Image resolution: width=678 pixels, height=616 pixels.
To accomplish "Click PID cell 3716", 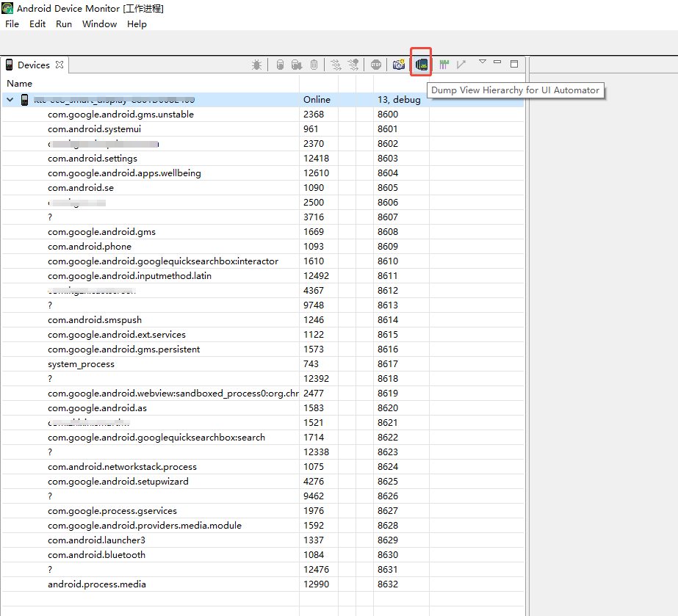I will click(314, 217).
